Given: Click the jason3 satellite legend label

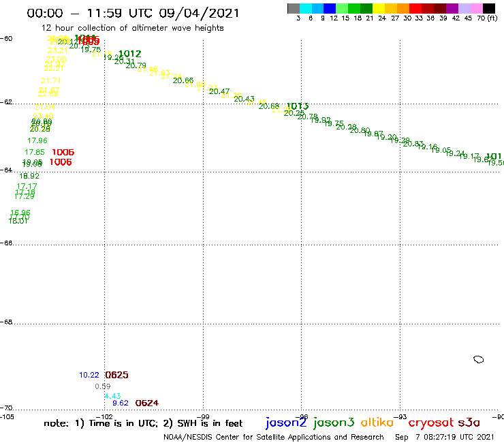Looking at the screenshot, I should [x=334, y=423].
